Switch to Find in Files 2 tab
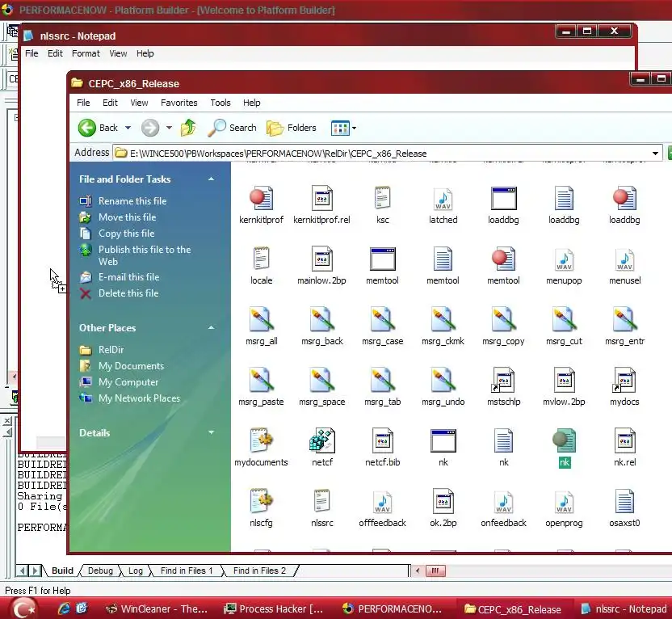Image resolution: width=672 pixels, height=619 pixels. click(x=259, y=571)
